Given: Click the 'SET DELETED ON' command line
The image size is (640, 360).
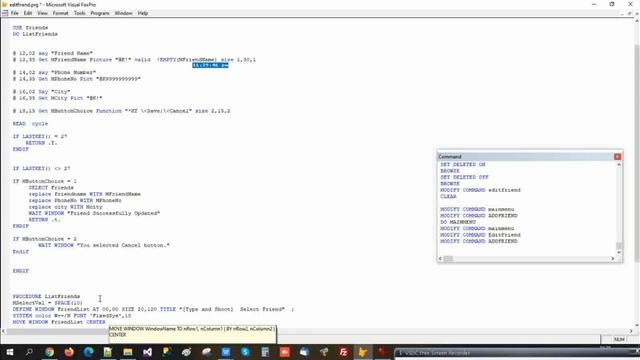Looking at the screenshot, I should click(463, 164).
